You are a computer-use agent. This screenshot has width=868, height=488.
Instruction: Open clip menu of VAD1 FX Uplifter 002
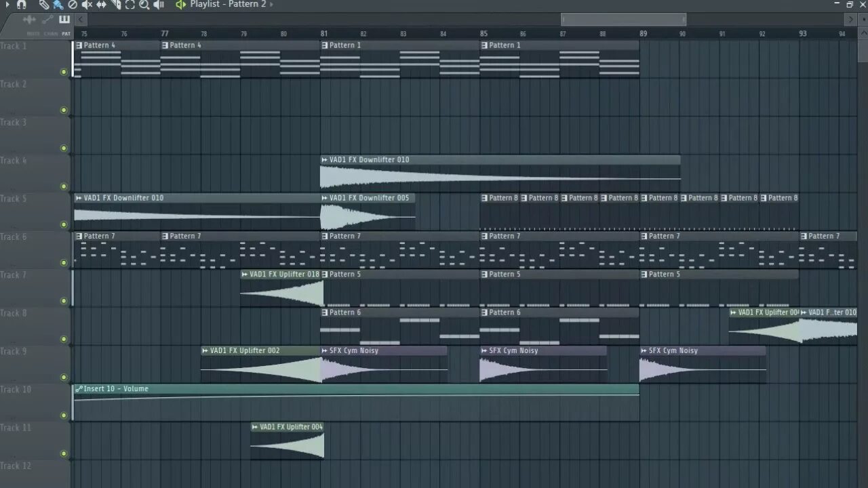tap(205, 350)
